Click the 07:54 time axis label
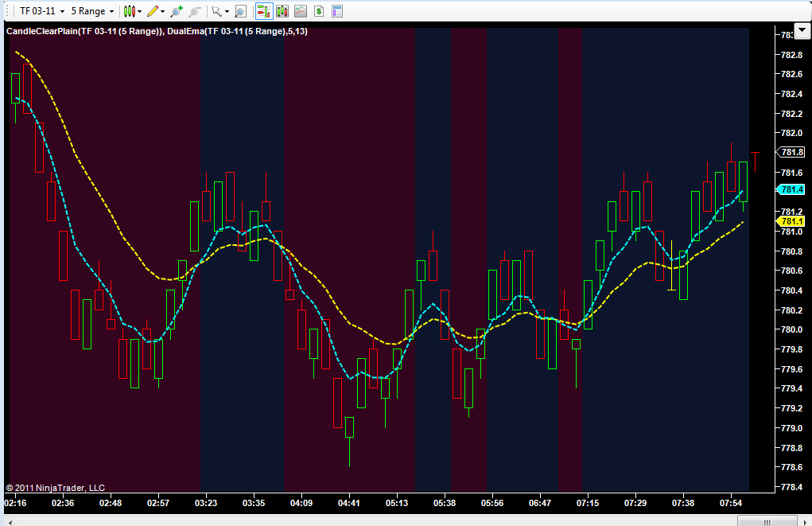 click(x=730, y=503)
